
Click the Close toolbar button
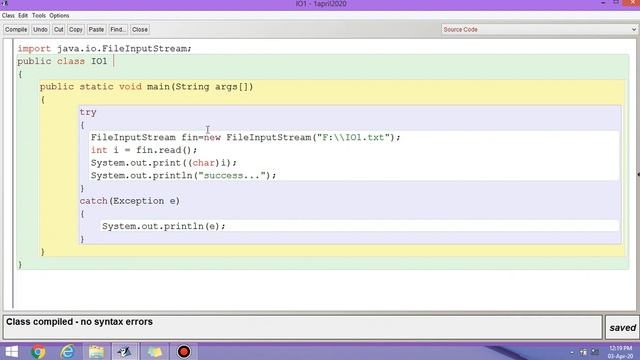click(x=140, y=29)
